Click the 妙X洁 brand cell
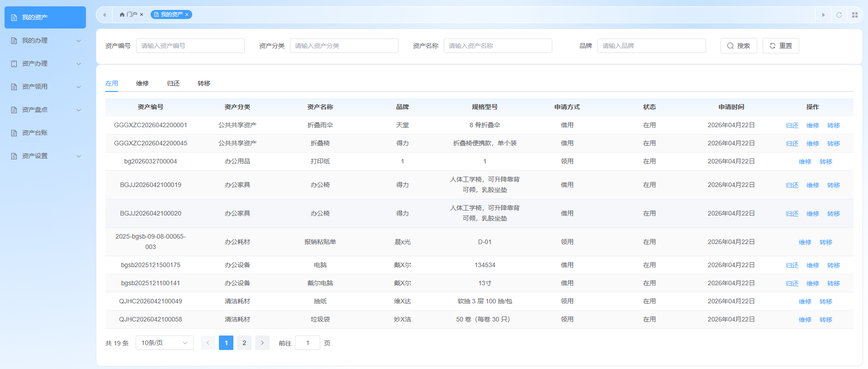This screenshot has height=369, width=868. (x=403, y=319)
